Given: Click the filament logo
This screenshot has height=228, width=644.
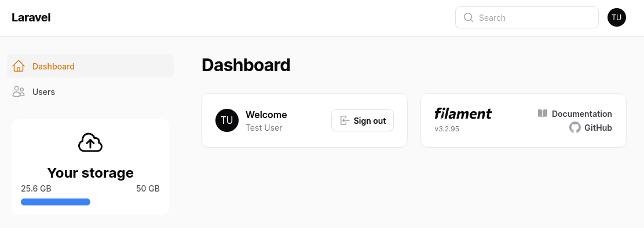Looking at the screenshot, I should pyautogui.click(x=463, y=113).
